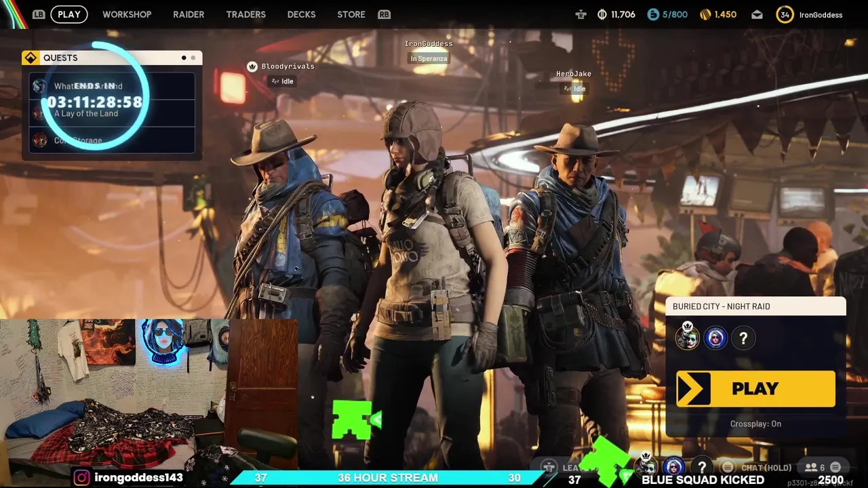Image resolution: width=868 pixels, height=488 pixels.
Task: Click the stick icon beside the Leave prompt
Action: pyautogui.click(x=549, y=467)
